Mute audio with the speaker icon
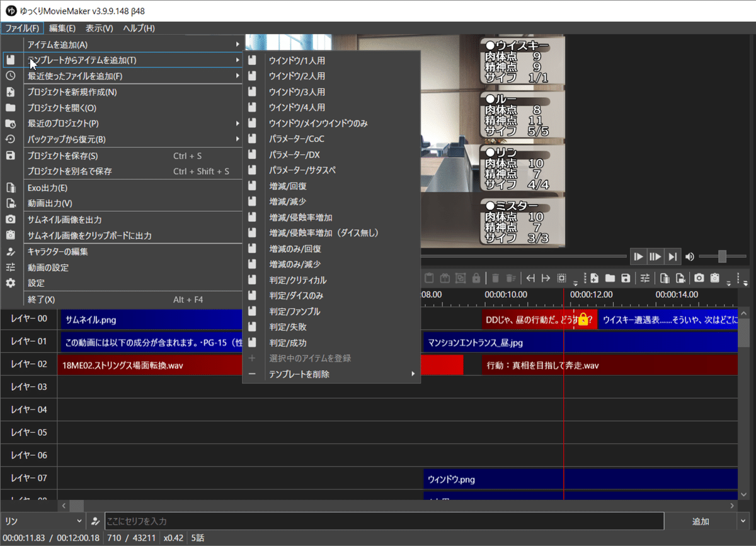The image size is (756, 546). 690,257
